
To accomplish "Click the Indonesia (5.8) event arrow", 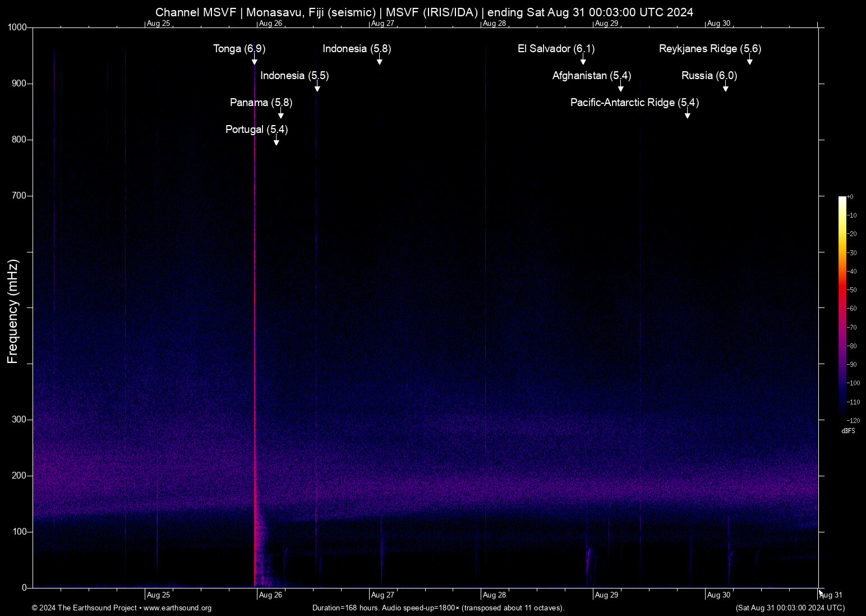I will tap(380, 61).
